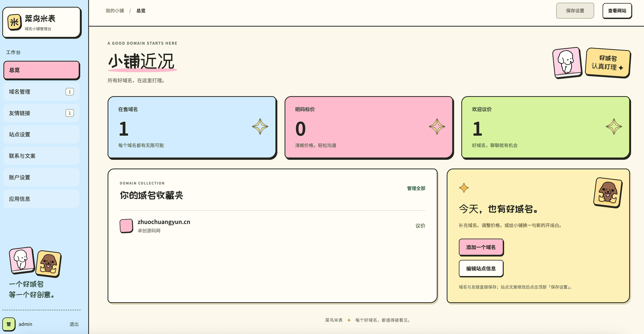Click the star icon on 欢迎议价 card
This screenshot has width=644, height=334.
coord(614,126)
